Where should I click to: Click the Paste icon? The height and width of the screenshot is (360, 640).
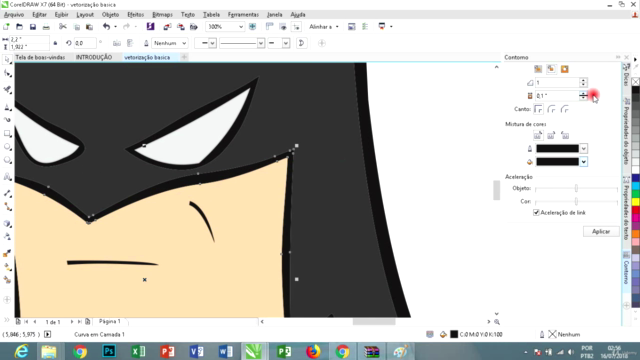89,27
